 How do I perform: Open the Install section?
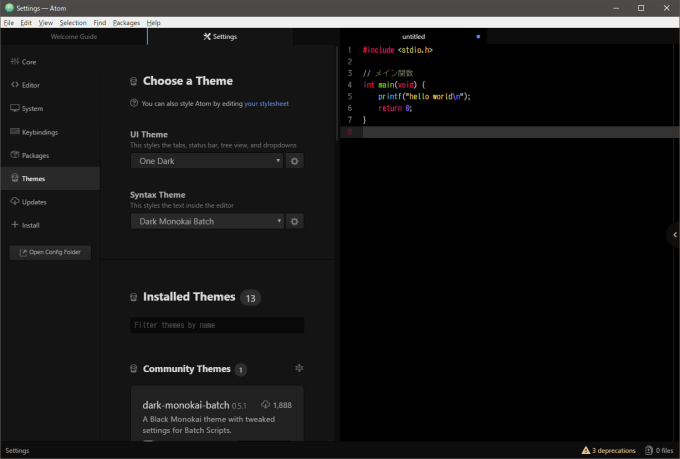pyautogui.click(x=50, y=225)
